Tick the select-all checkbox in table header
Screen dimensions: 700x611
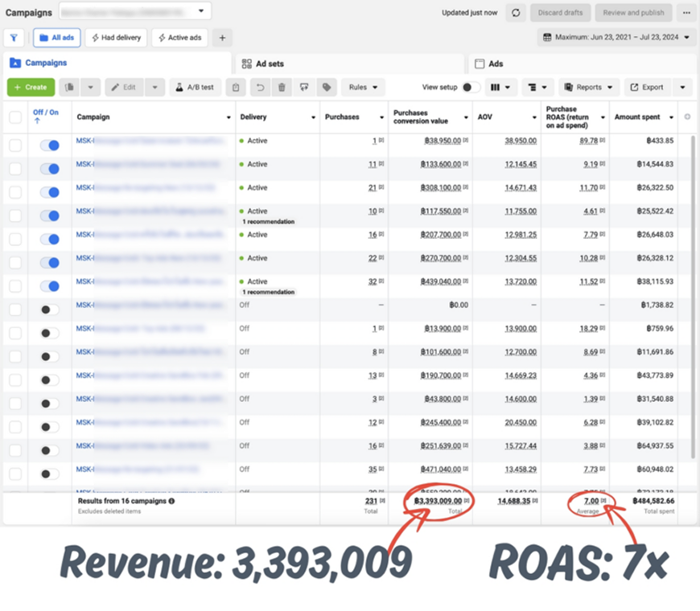pyautogui.click(x=15, y=117)
